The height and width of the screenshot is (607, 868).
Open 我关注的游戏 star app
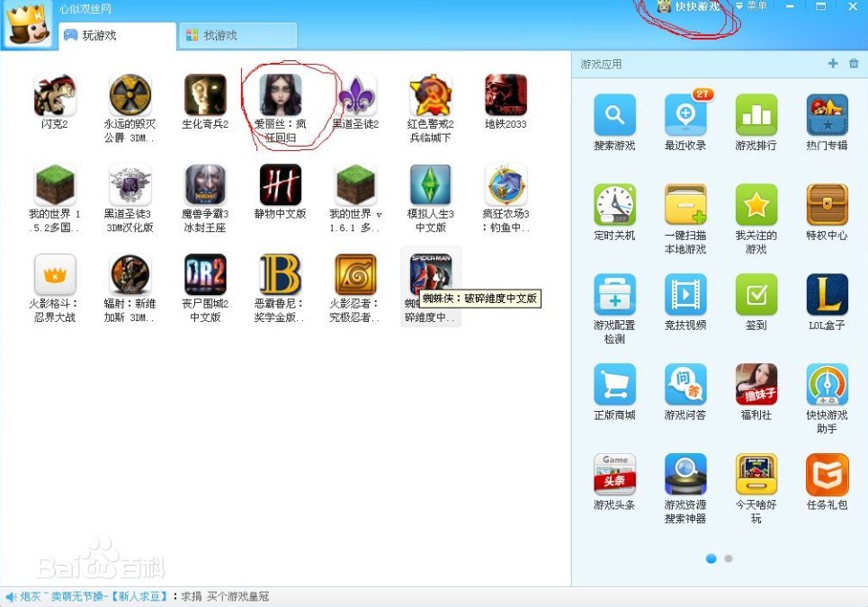point(756,205)
